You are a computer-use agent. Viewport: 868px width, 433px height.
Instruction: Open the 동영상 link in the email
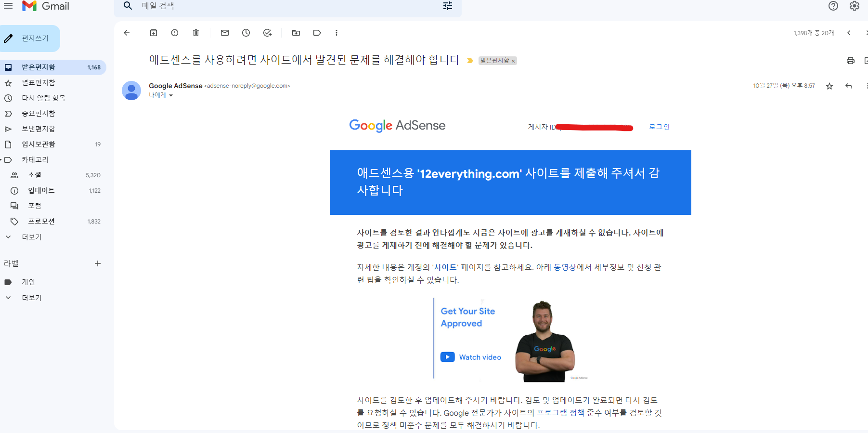pos(565,267)
